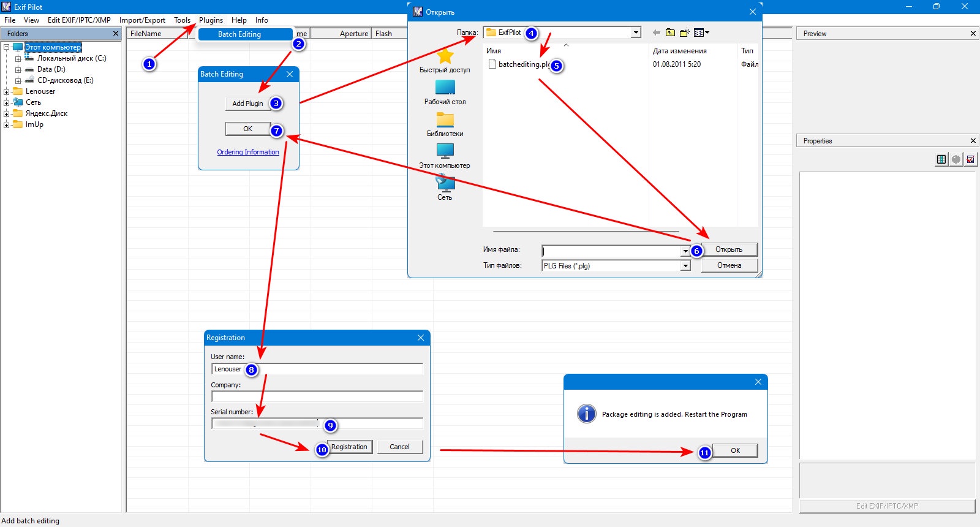Viewport: 980px width, 527px height.
Task: Click into Имя файла field
Action: pyautogui.click(x=611, y=251)
